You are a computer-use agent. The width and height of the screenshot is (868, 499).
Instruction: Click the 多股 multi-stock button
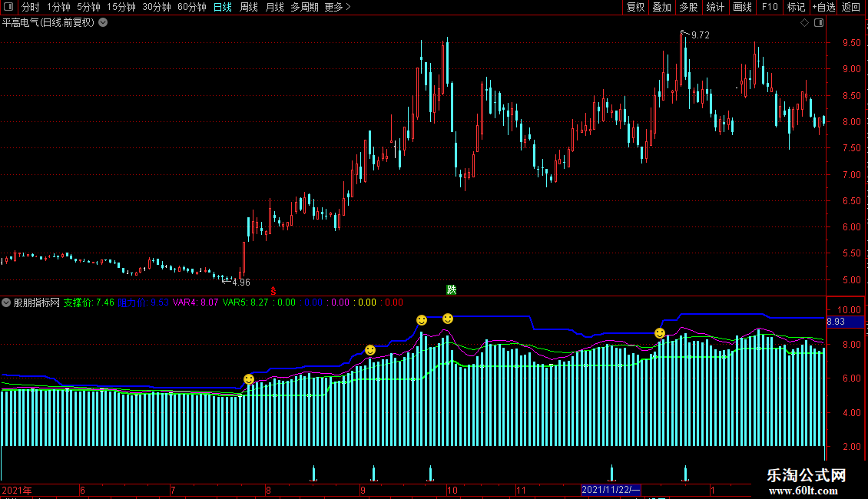click(688, 7)
